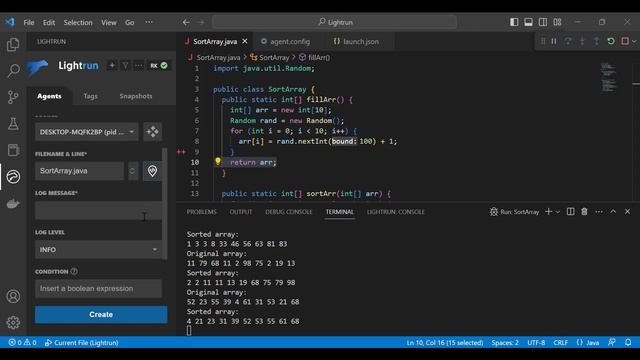Open notifications bell in status bar

point(628,342)
